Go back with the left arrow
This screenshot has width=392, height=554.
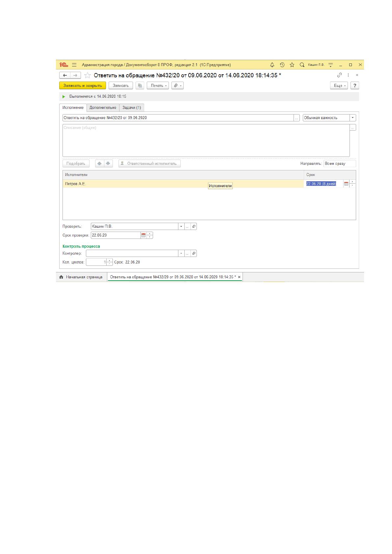click(x=65, y=75)
